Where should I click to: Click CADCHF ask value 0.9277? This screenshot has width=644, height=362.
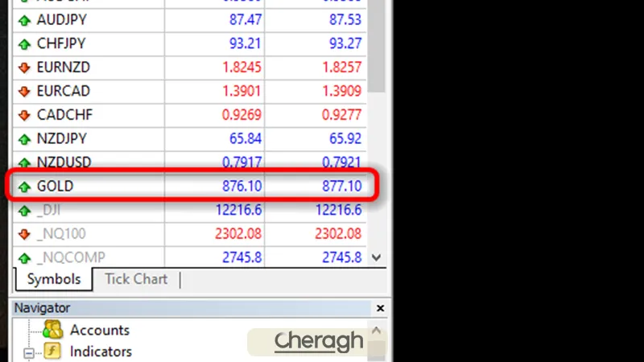[x=341, y=115]
